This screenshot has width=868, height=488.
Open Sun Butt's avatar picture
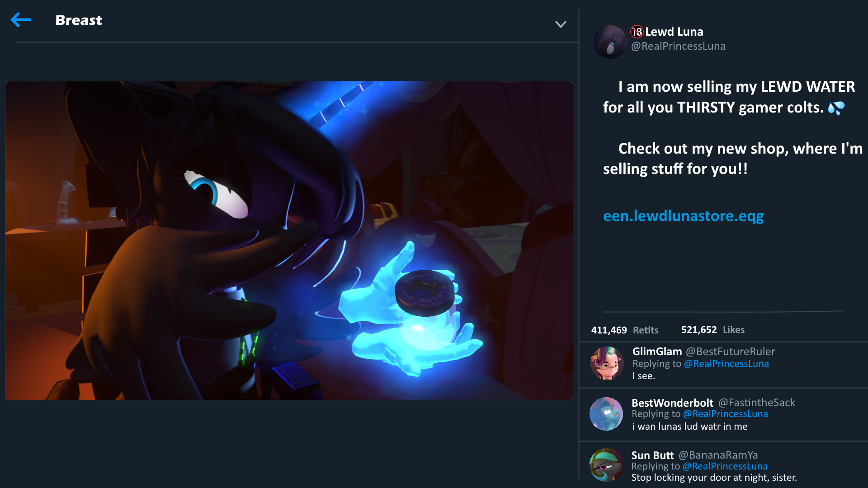(x=606, y=465)
